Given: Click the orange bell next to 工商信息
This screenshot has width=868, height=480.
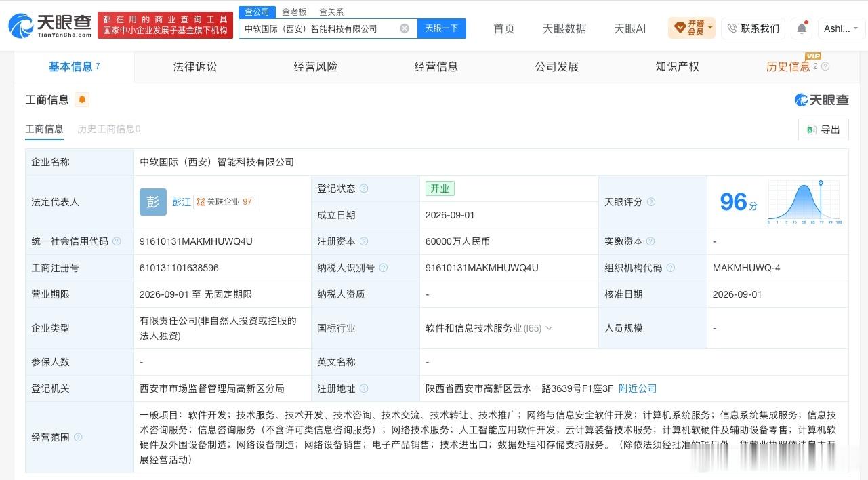Looking at the screenshot, I should coord(82,100).
